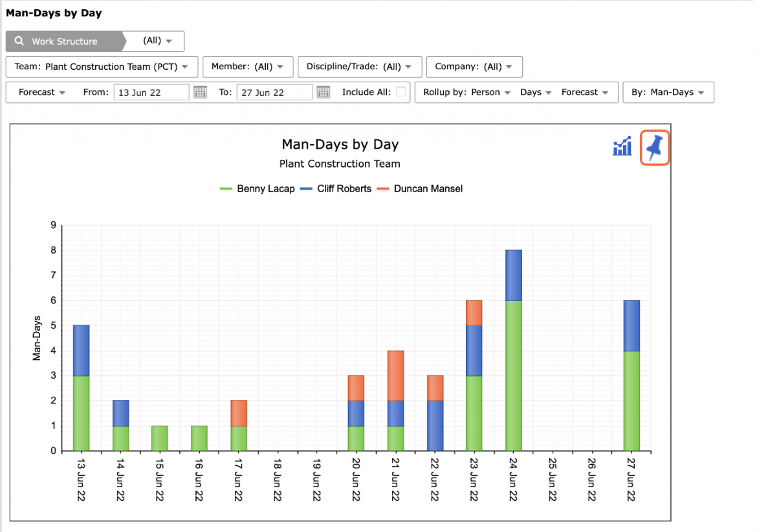Viewport: 757px width, 532px height.
Task: Toggle Benny Lacap legend series
Action: pos(257,189)
